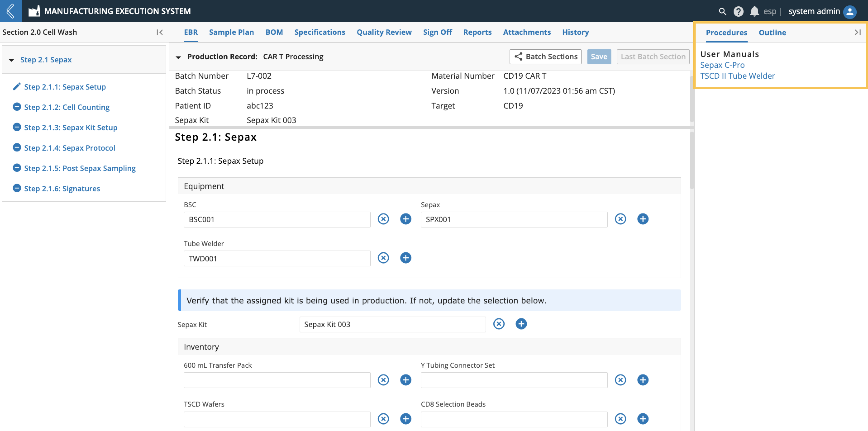Go to Step 2.1.5: Post Sepax Sampling
This screenshot has height=431, width=868.
(x=80, y=168)
